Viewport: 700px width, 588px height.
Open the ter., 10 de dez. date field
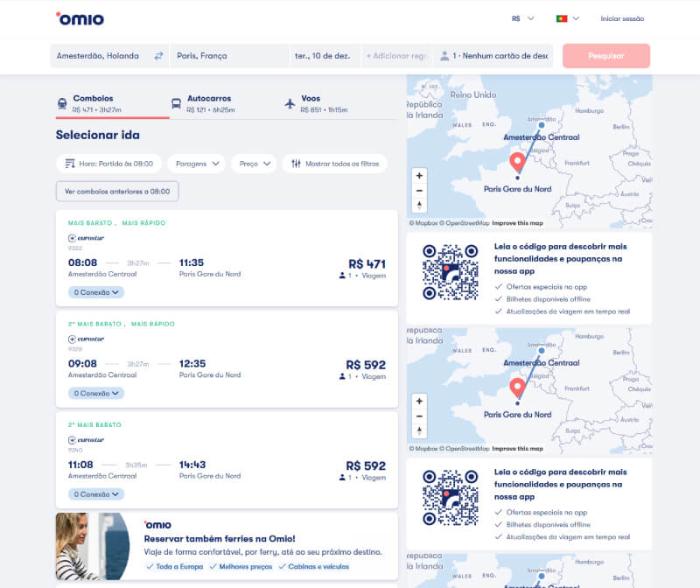pos(325,56)
